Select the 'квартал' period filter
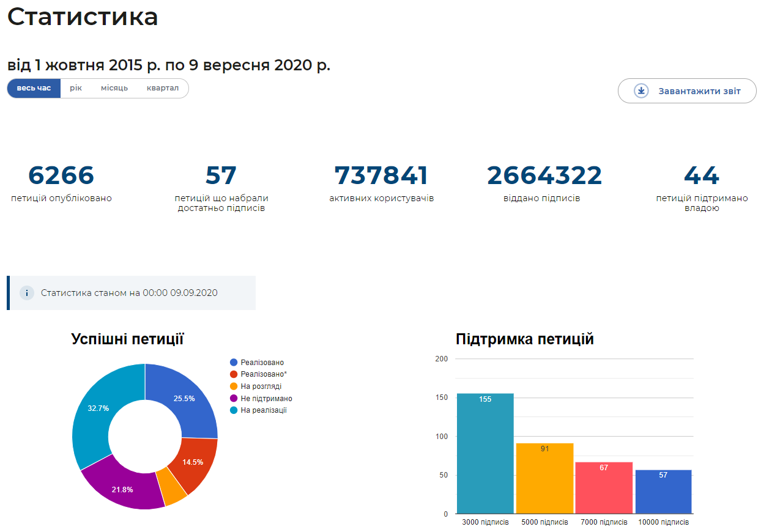The width and height of the screenshot is (761, 532). point(163,88)
